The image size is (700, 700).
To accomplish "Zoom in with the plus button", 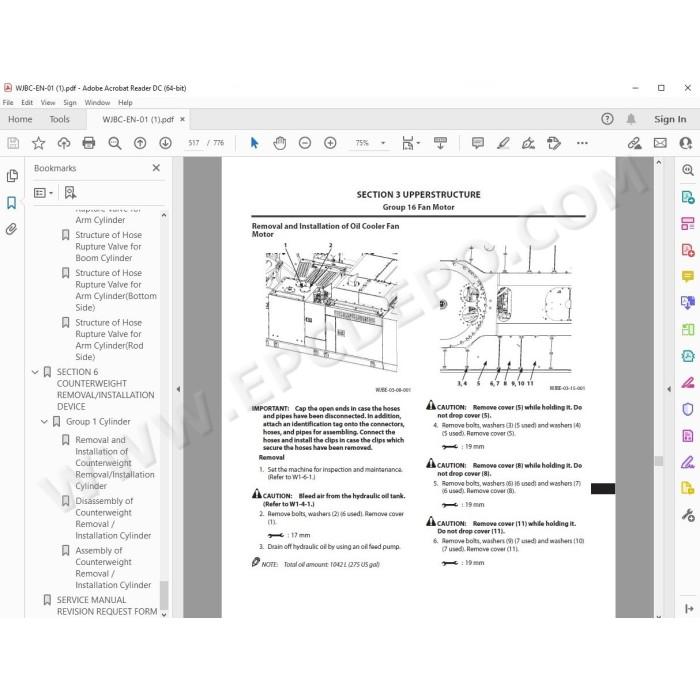I will pyautogui.click(x=330, y=143).
